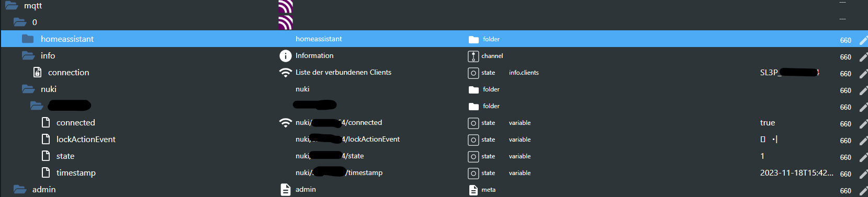868x197 pixels.
Task: Click the Information circle icon for info
Action: (285, 56)
